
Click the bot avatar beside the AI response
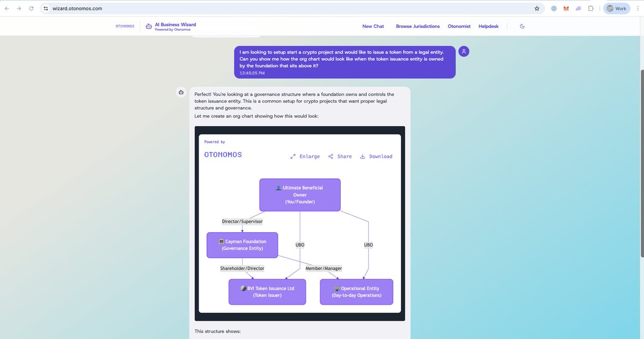coord(181,92)
